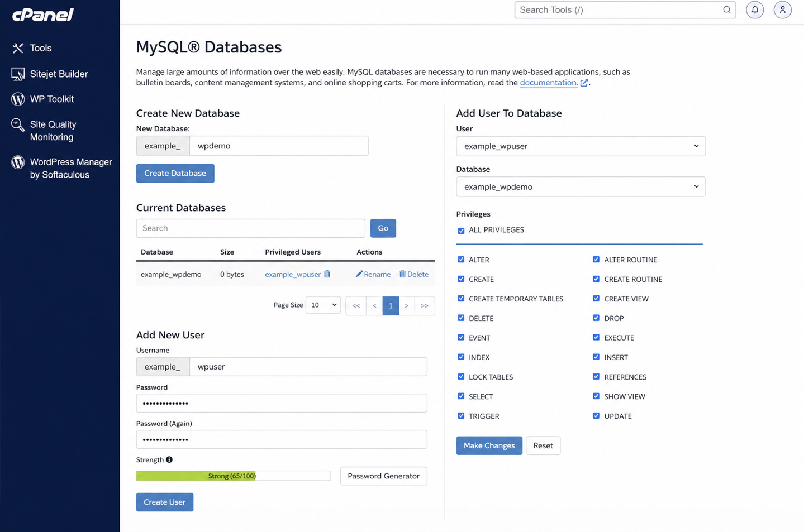This screenshot has width=804, height=532.
Task: Click the search magnifier icon in Search Tools
Action: coord(726,9)
